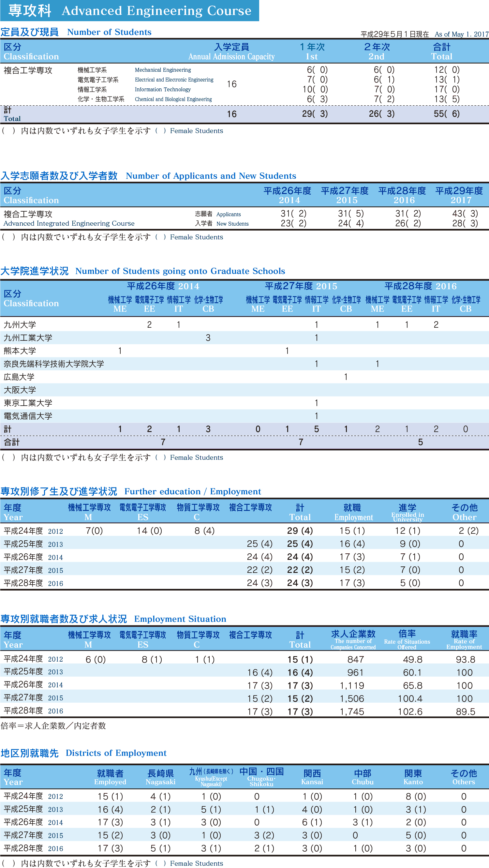Select the "14 (0)" ES value for 2012
This screenshot has width=489, height=868.
coord(149,531)
